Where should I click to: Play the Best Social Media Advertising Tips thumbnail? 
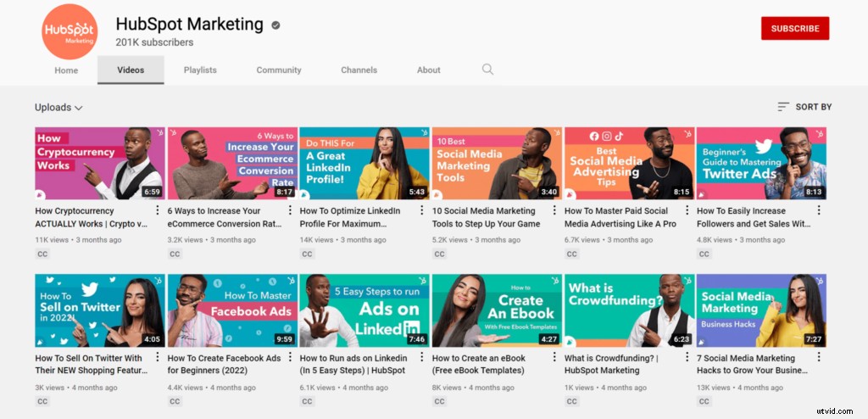point(629,164)
